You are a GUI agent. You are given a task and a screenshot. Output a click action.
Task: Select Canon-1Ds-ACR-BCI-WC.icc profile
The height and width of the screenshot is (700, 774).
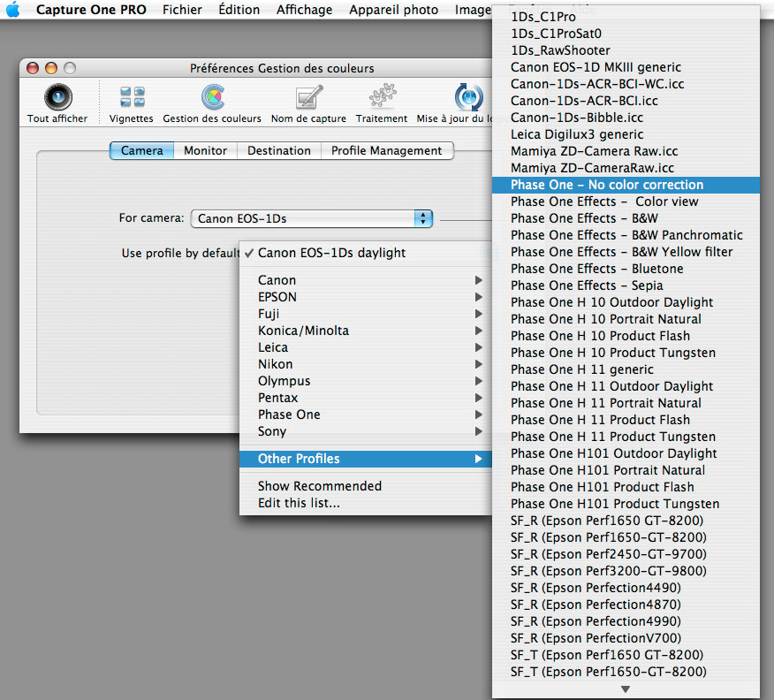pos(626,84)
